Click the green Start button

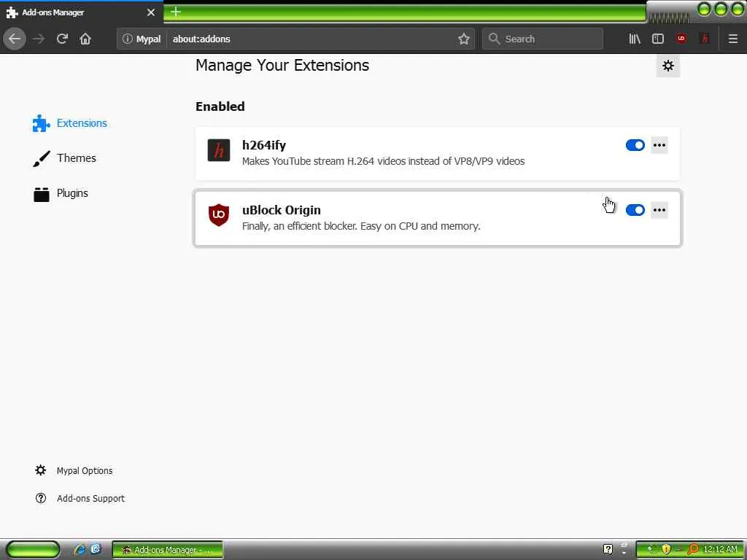pos(33,550)
